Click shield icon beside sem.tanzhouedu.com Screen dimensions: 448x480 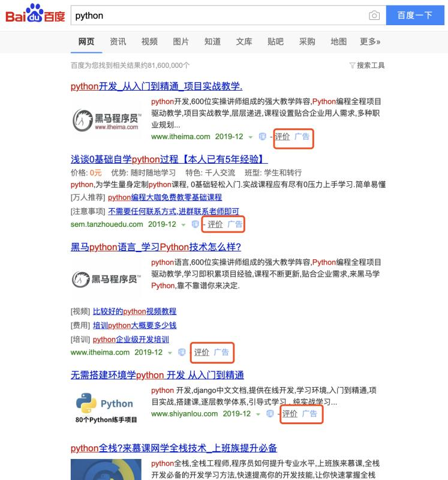click(x=196, y=224)
